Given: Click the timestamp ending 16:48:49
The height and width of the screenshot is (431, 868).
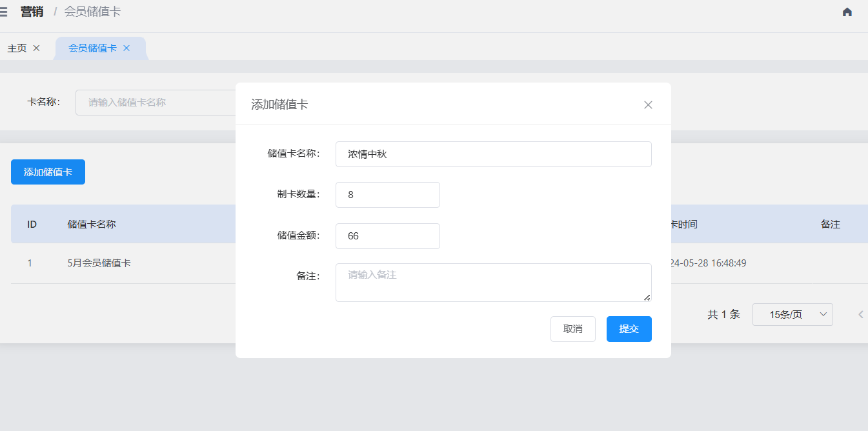Looking at the screenshot, I should tap(709, 263).
